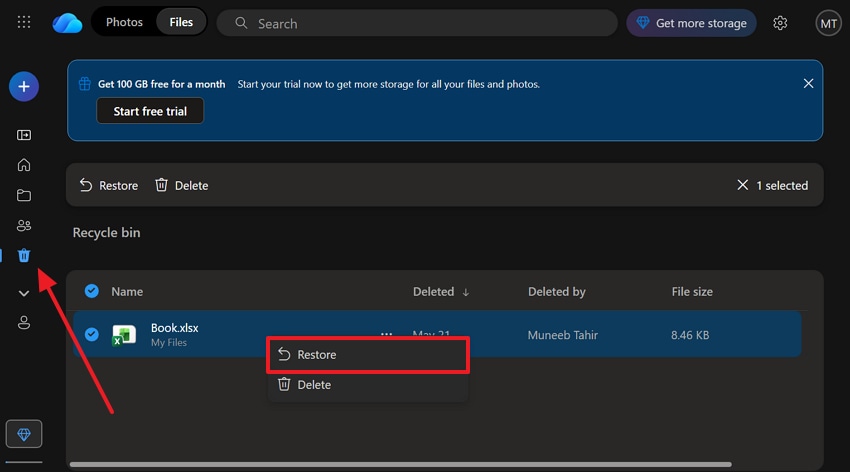
Task: Click Get more storage button
Action: (x=691, y=23)
